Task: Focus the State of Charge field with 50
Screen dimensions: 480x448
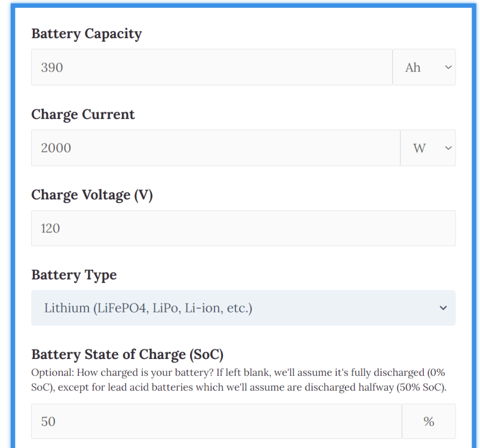Action: 216,422
